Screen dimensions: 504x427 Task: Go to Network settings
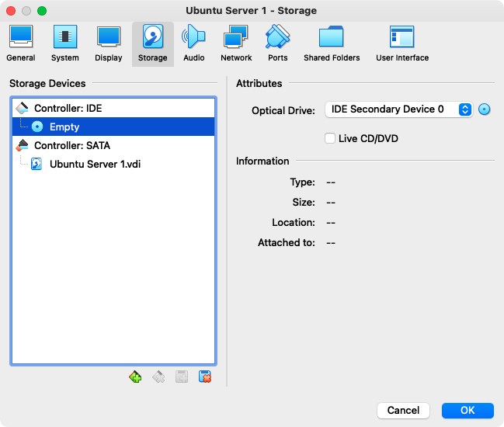pos(236,43)
